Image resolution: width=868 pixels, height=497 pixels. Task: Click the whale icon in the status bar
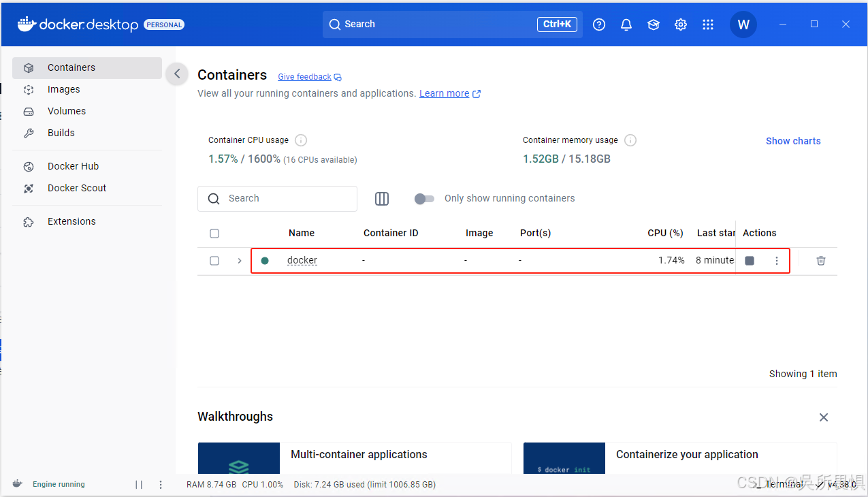[17, 484]
